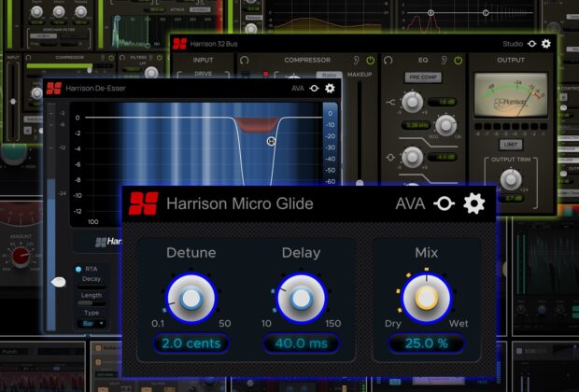Click the ear listen icon in 32 Bus EQ
Screen dimensions: 579x392
coord(444,60)
